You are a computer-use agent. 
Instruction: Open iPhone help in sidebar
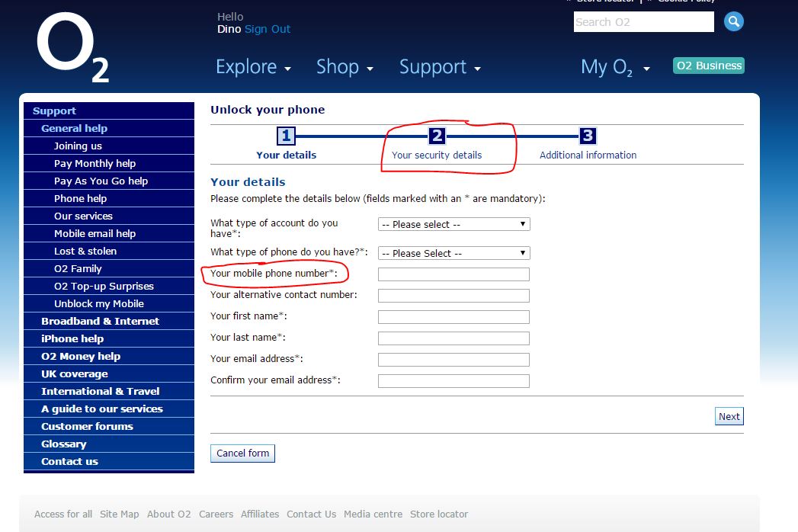pos(72,338)
